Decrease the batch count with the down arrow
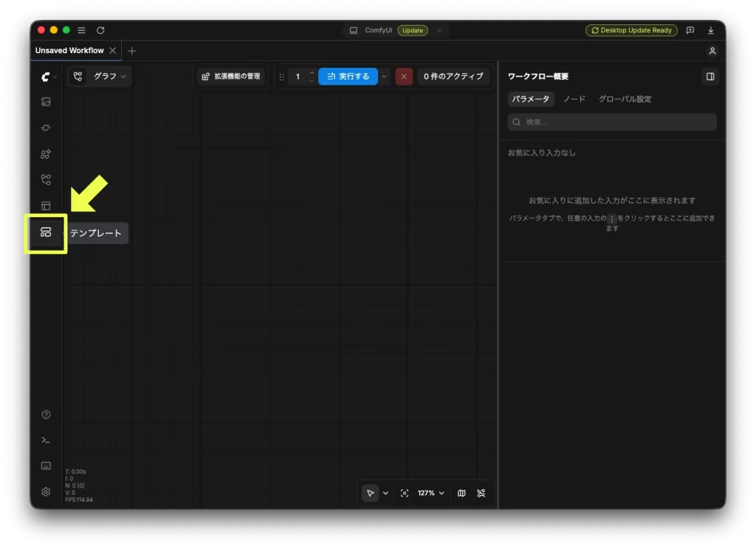The height and width of the screenshot is (549, 756). (x=312, y=80)
